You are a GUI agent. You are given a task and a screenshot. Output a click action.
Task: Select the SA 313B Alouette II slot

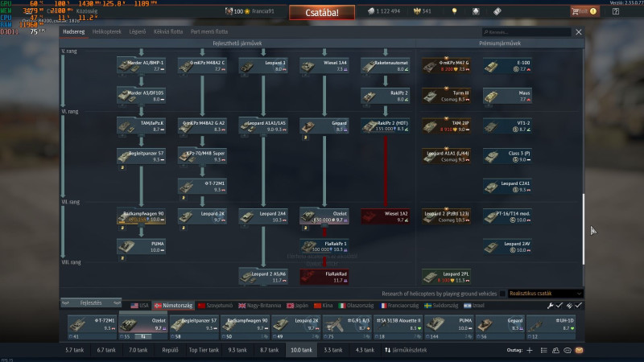398,327
